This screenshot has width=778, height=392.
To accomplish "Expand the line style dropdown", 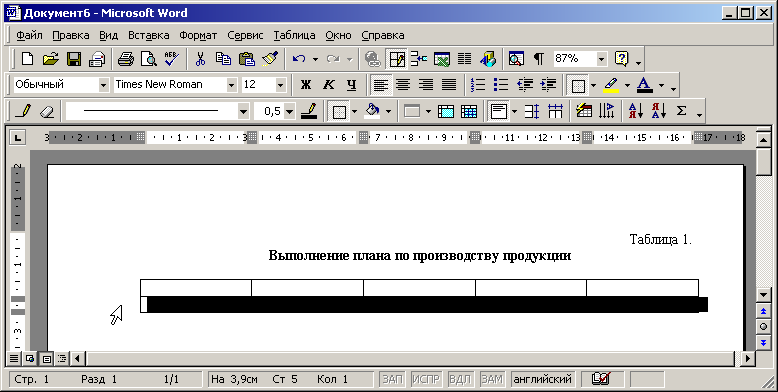I will point(243,111).
